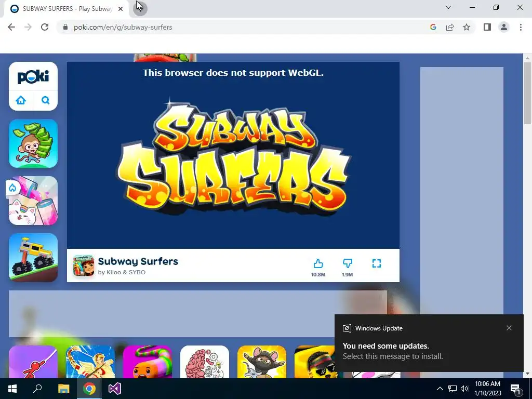Click the Google icon in address bar
Image resolution: width=532 pixels, height=399 pixels.
pos(433,27)
